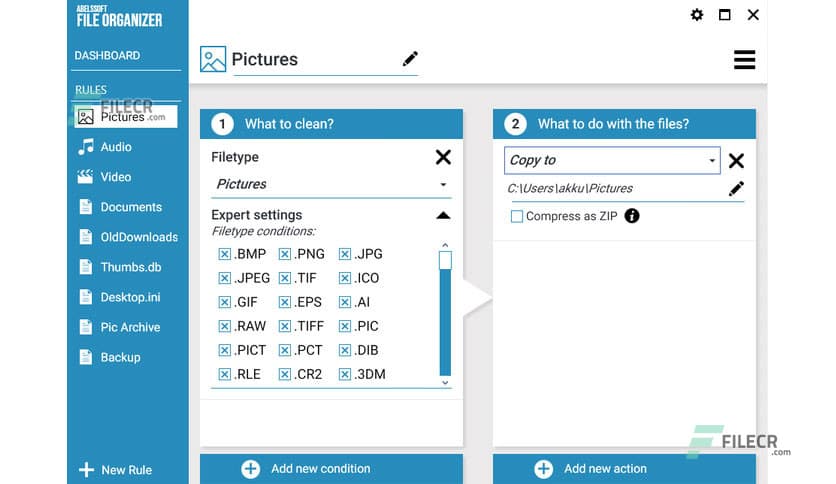Viewport: 836px width, 484px height.
Task: Uncheck the .RAW filetype checkbox
Action: pos(224,326)
